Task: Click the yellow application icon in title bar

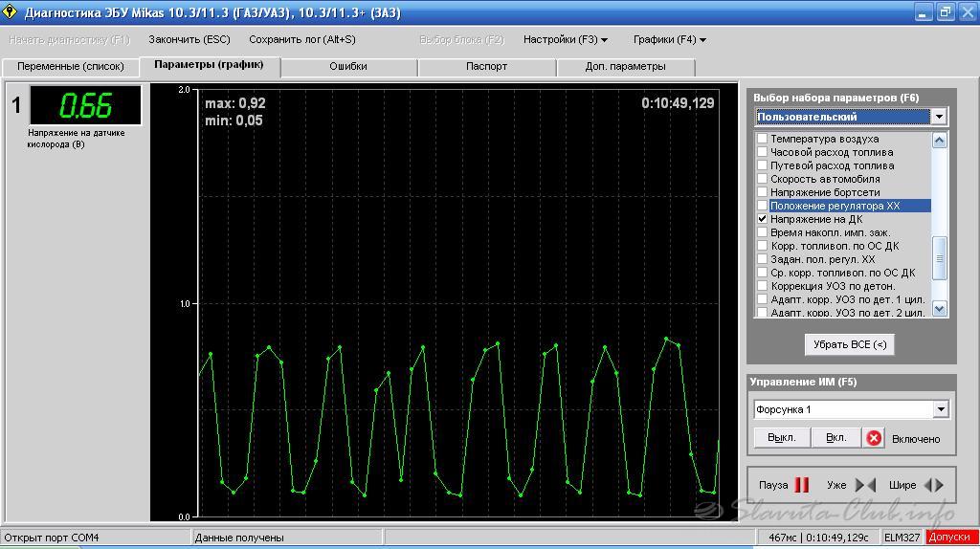Action: (10, 11)
